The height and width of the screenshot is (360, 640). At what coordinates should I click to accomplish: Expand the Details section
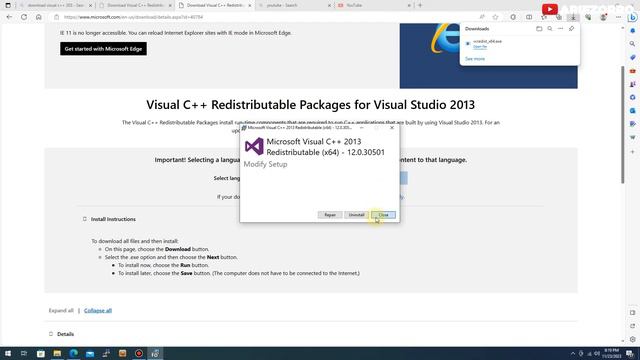pos(51,334)
